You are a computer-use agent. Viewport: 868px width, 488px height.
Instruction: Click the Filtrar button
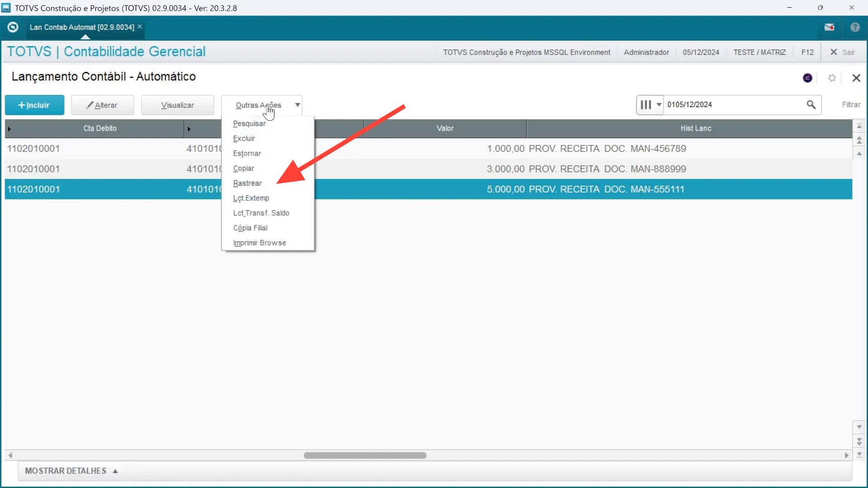pyautogui.click(x=851, y=104)
